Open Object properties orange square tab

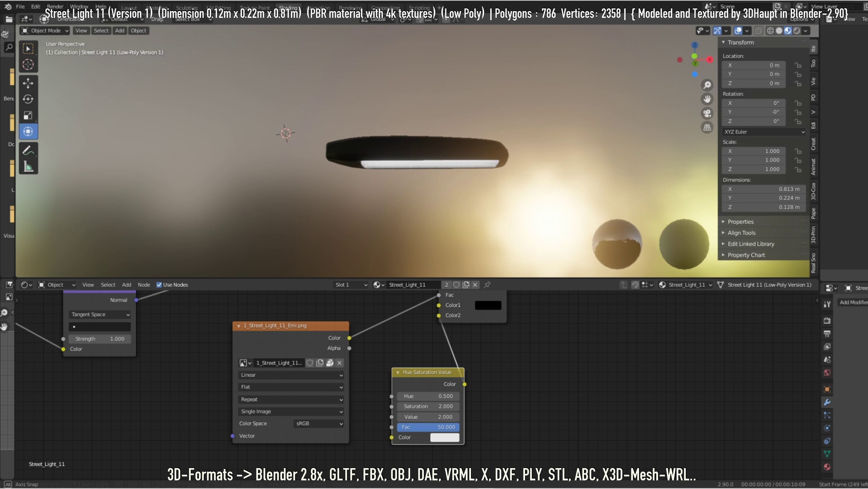pyautogui.click(x=827, y=389)
